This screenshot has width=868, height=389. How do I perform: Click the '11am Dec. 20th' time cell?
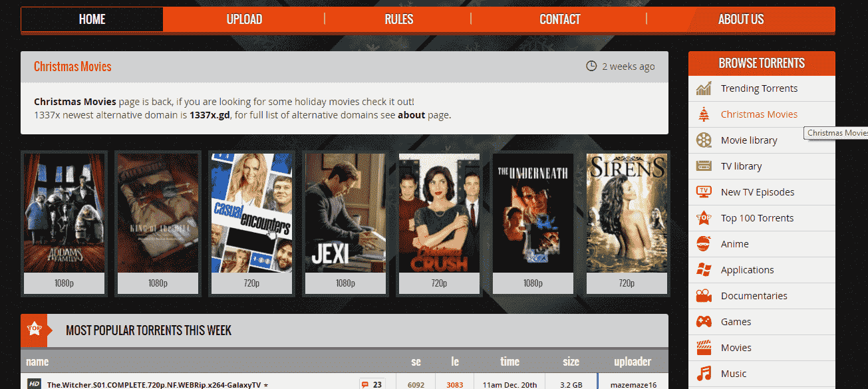click(x=510, y=385)
